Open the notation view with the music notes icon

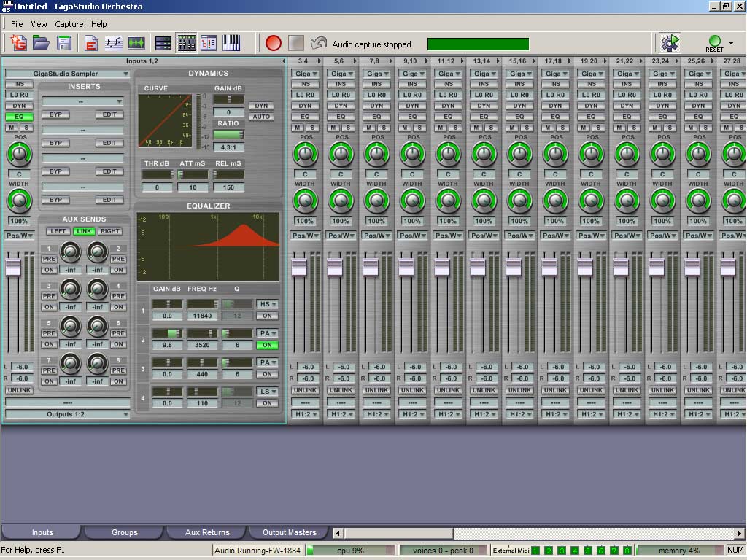[114, 42]
